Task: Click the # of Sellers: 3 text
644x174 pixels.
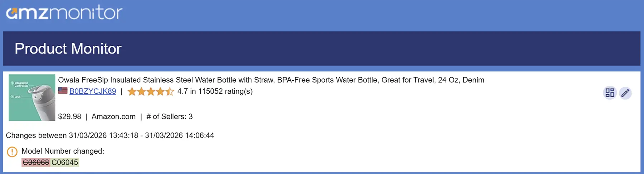Action: tap(169, 116)
